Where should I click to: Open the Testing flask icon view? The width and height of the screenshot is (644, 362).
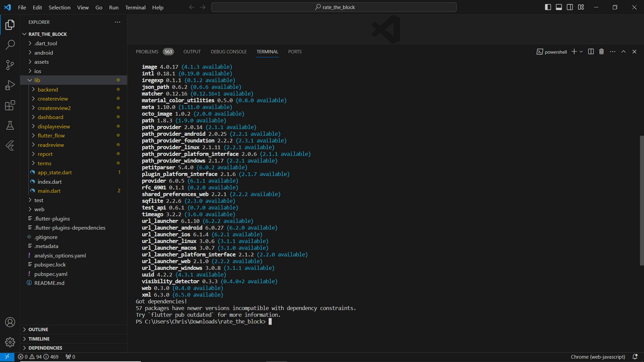[10, 125]
